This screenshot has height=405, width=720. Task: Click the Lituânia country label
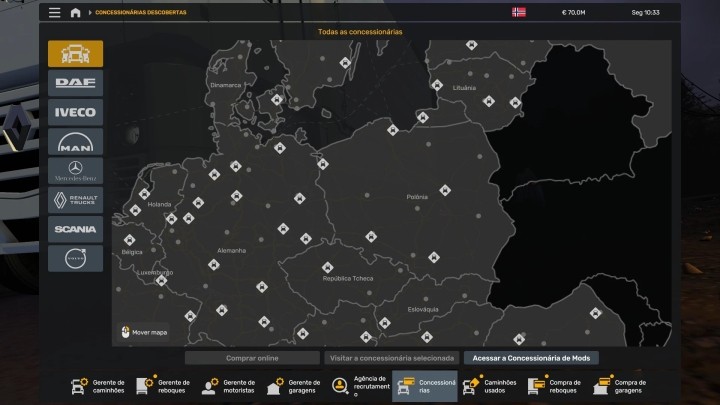coord(464,88)
